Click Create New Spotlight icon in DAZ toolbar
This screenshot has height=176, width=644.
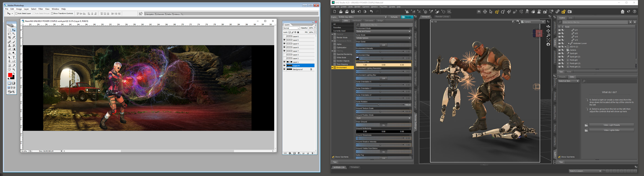point(431,12)
